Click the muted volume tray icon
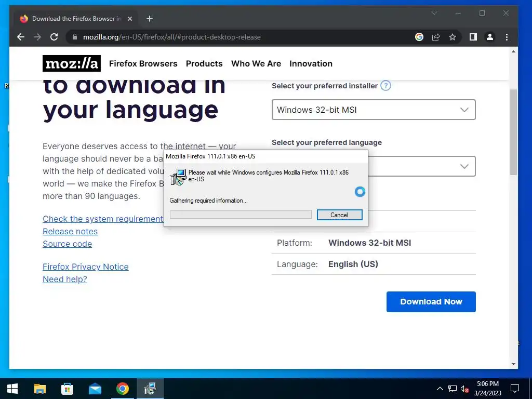This screenshot has width=532, height=399. pyautogui.click(x=464, y=389)
